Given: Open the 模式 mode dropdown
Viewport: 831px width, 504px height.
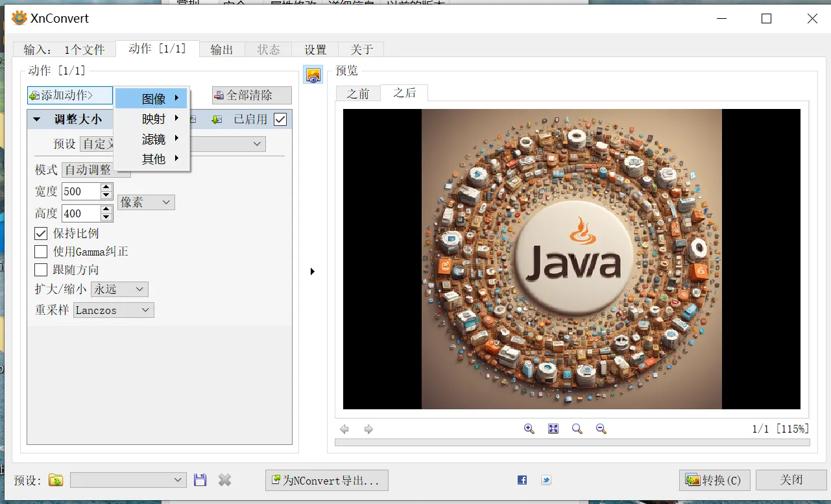Looking at the screenshot, I should (96, 170).
